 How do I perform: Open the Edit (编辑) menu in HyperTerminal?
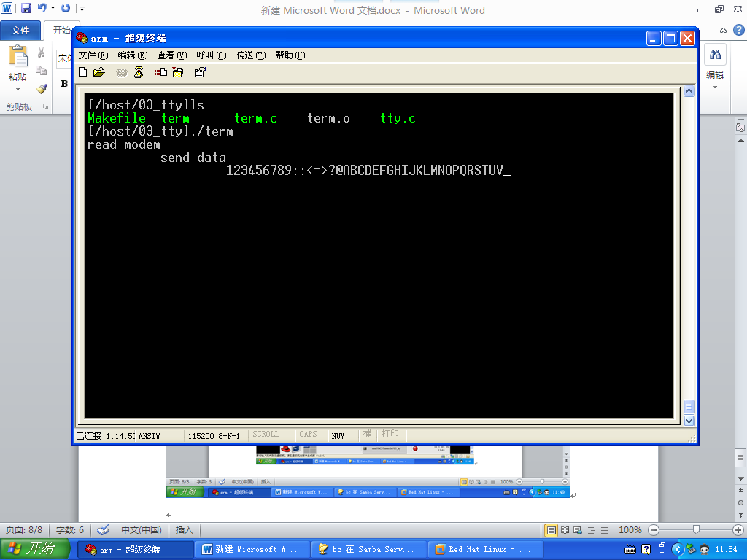(133, 55)
